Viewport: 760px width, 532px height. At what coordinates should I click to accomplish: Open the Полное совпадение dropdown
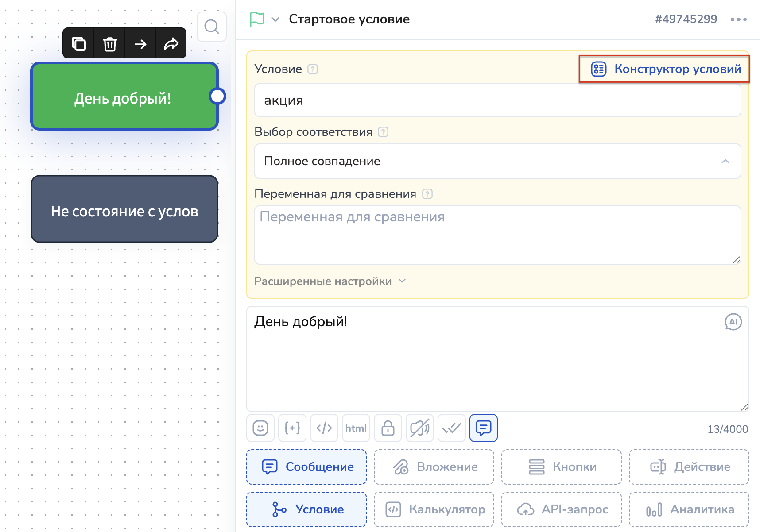tap(497, 161)
